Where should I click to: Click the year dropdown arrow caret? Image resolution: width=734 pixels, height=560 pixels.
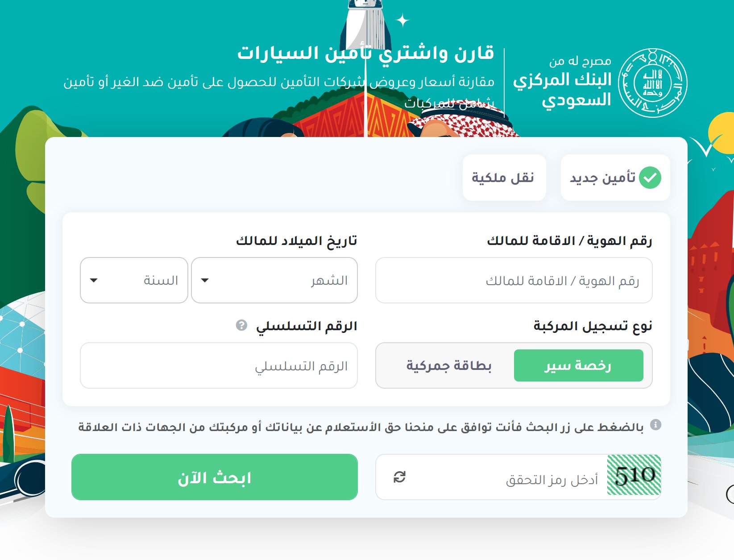coord(94,281)
